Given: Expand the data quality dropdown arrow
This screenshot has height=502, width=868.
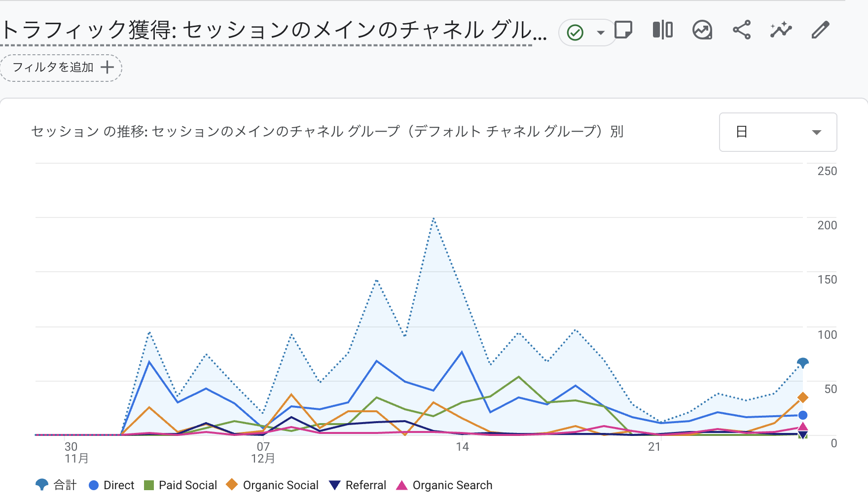Looking at the screenshot, I should (600, 32).
